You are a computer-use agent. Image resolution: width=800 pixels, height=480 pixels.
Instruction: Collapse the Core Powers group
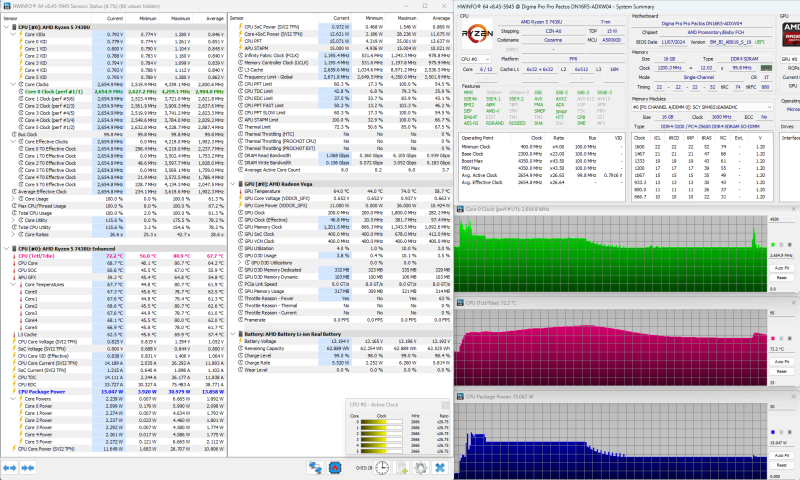tap(13, 399)
